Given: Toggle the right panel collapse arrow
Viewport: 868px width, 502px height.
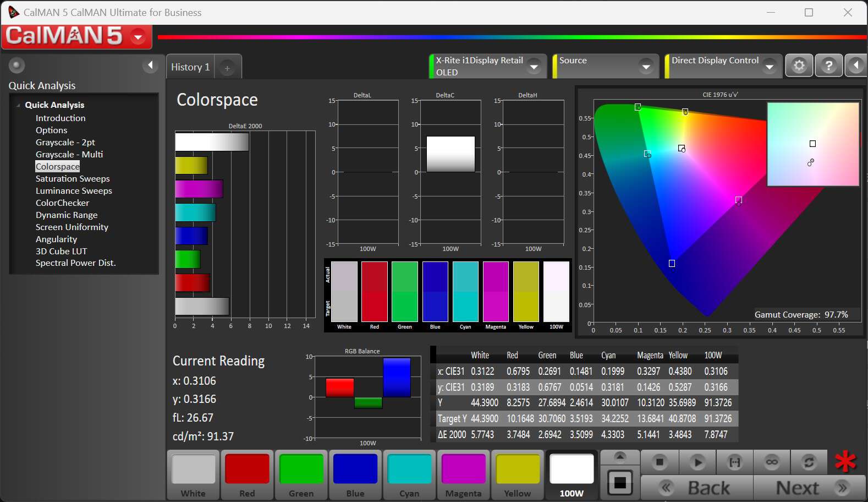Looking at the screenshot, I should pyautogui.click(x=856, y=66).
